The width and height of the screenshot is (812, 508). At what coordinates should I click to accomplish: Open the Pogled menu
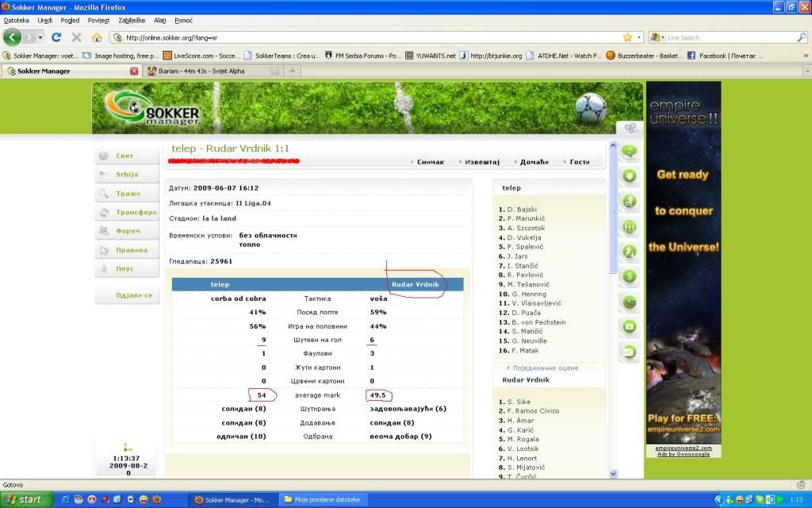point(70,20)
